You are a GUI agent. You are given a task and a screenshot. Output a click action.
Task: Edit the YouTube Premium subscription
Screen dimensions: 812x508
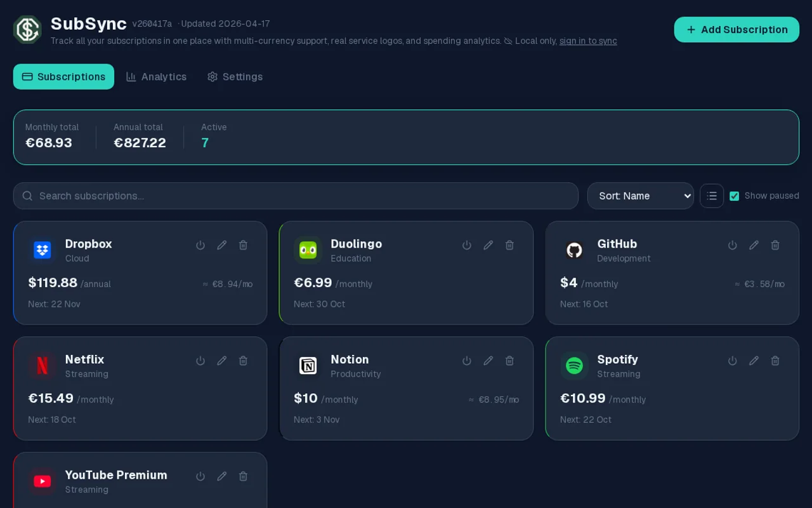[222, 476]
